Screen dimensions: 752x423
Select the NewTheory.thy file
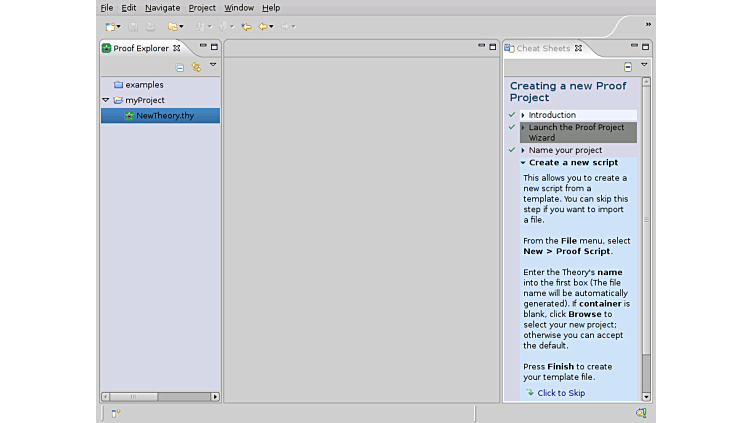(x=165, y=116)
